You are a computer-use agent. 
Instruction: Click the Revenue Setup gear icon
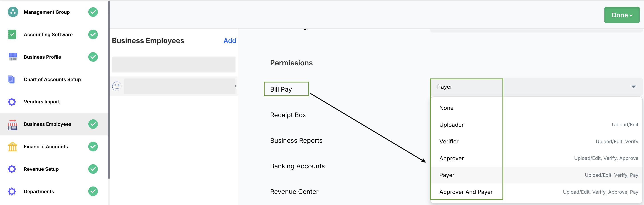[x=12, y=169]
